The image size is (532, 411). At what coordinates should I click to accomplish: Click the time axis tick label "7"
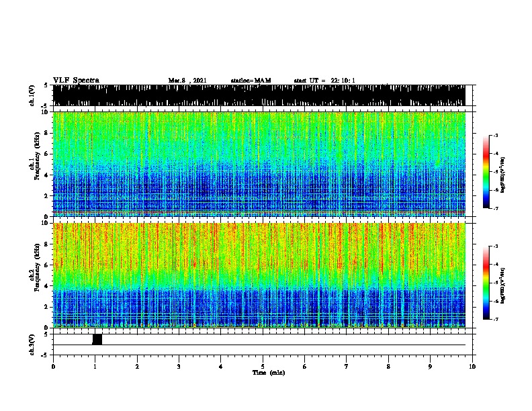pyautogui.click(x=347, y=367)
